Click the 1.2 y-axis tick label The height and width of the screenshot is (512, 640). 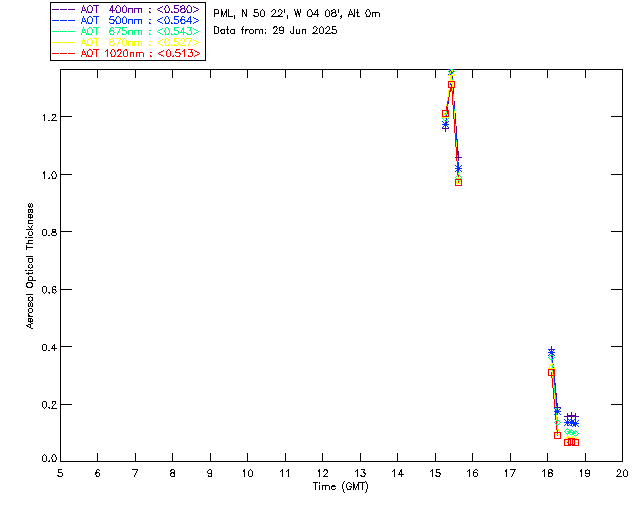pyautogui.click(x=49, y=118)
